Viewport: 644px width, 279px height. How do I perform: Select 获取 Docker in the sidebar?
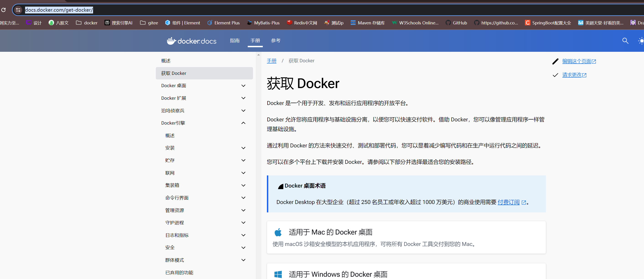(x=204, y=73)
